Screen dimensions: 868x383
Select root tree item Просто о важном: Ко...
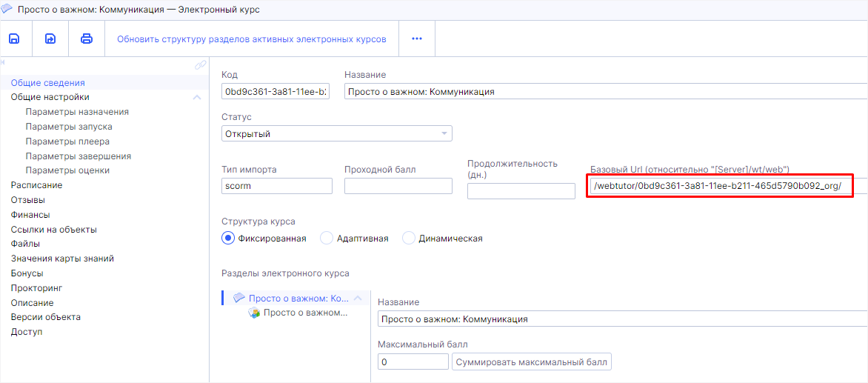pyautogui.click(x=299, y=299)
